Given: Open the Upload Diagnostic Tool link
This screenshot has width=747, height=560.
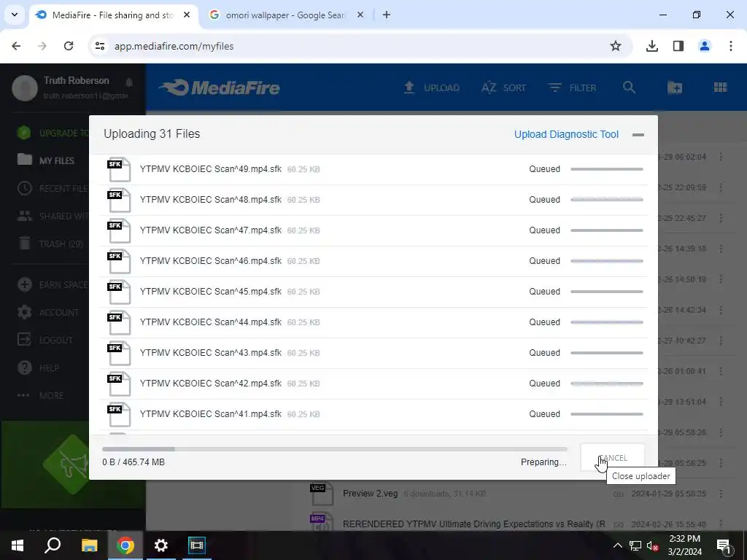Looking at the screenshot, I should [566, 134].
